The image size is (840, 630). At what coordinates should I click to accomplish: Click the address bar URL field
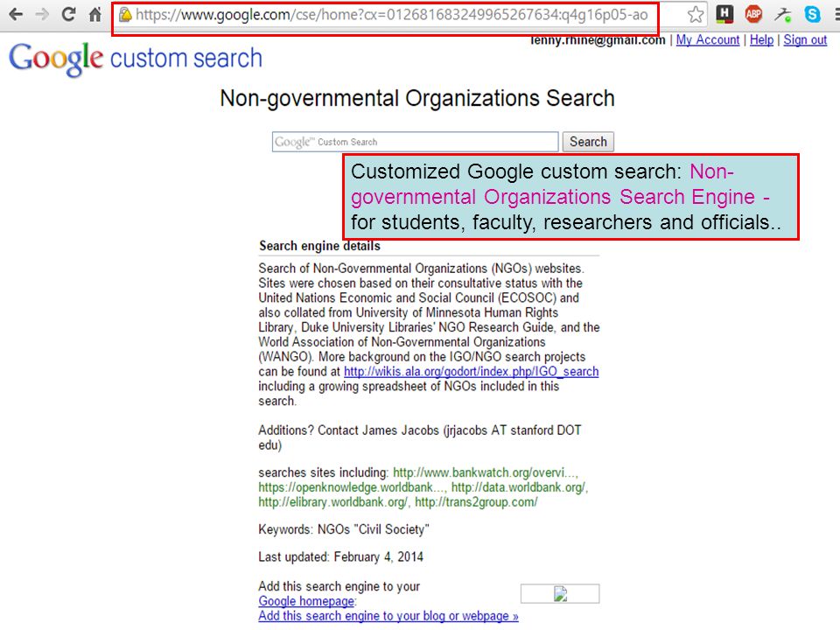pos(391,15)
